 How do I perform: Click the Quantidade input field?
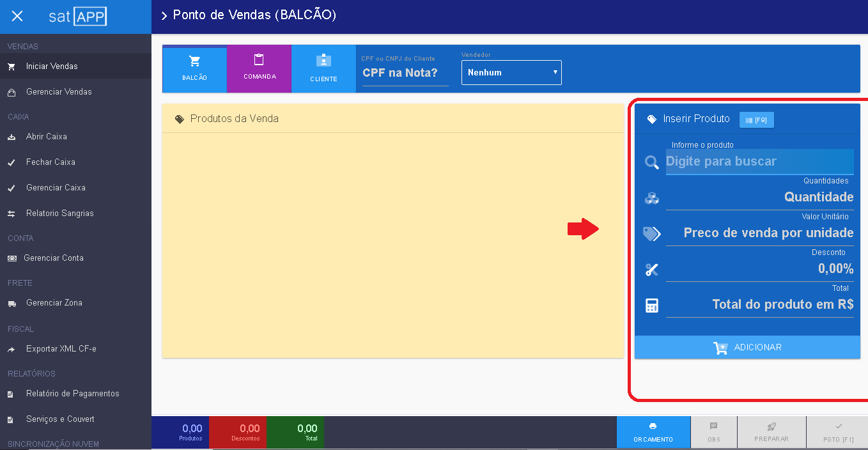pyautogui.click(x=759, y=198)
